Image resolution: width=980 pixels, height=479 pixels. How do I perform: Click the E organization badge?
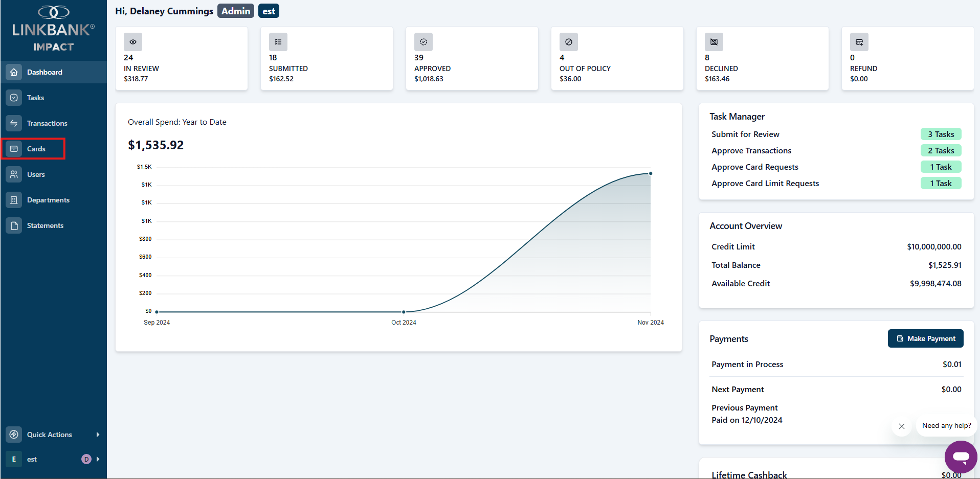[x=14, y=459]
